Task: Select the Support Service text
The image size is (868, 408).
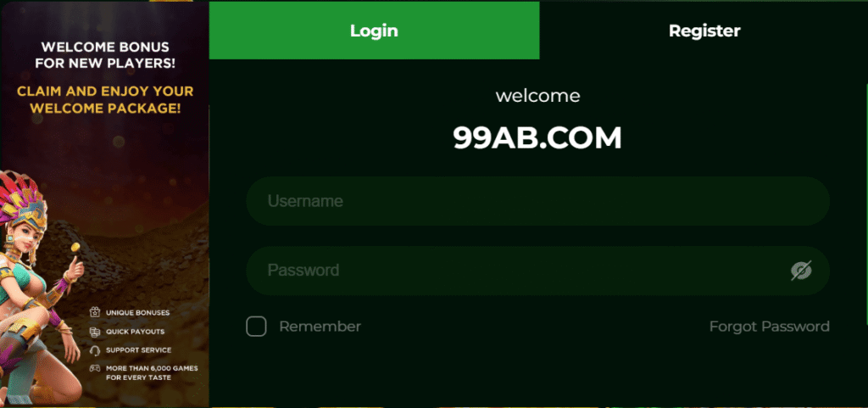Action: [x=138, y=350]
